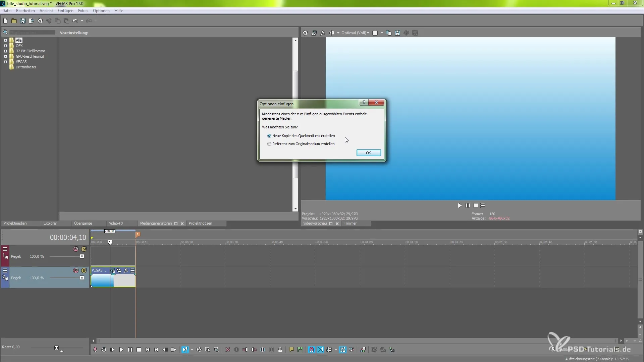644x362 pixels.
Task: Click the timeline record microphone button
Action: click(95, 350)
